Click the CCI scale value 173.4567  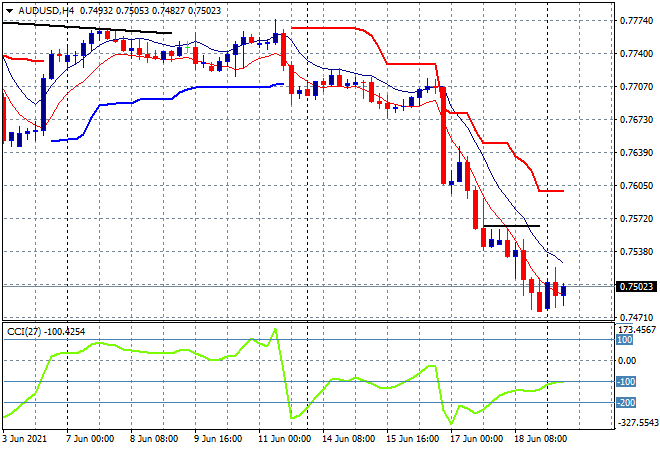click(x=637, y=330)
